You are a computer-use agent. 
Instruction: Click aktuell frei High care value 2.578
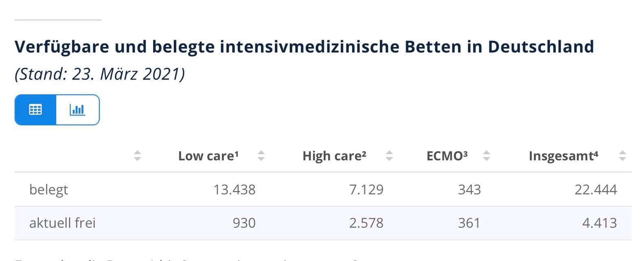[x=366, y=223]
